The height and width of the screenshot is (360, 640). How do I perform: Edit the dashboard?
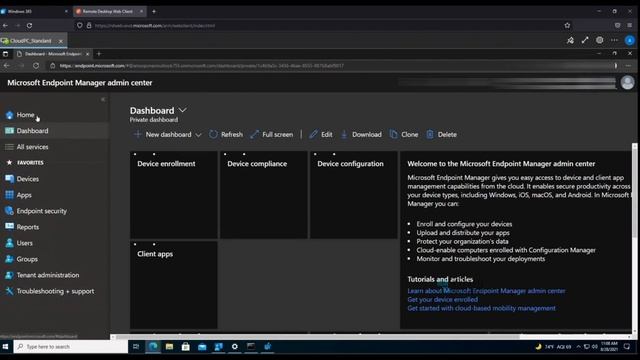pyautogui.click(x=321, y=134)
